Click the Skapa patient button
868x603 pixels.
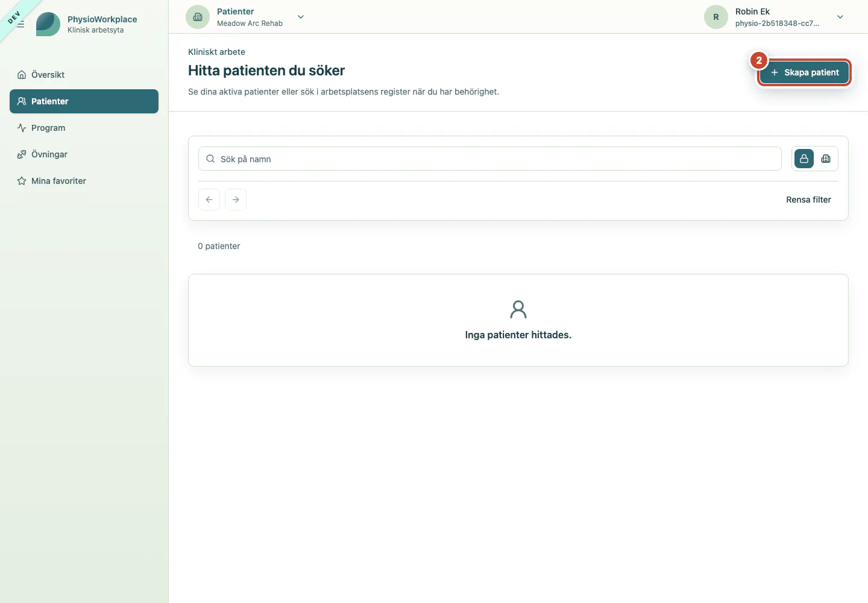click(804, 72)
